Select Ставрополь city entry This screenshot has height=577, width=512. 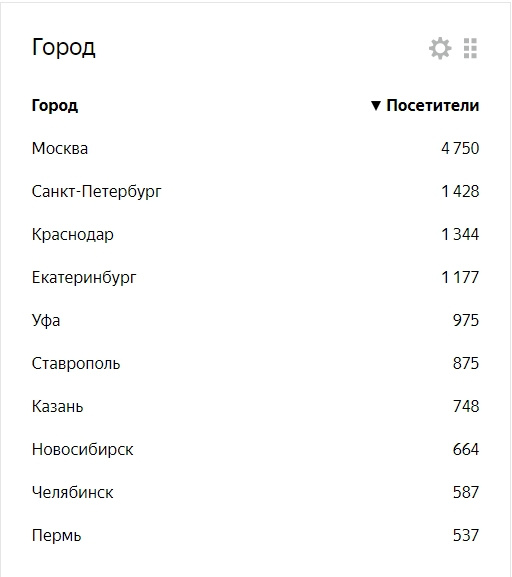[76, 364]
